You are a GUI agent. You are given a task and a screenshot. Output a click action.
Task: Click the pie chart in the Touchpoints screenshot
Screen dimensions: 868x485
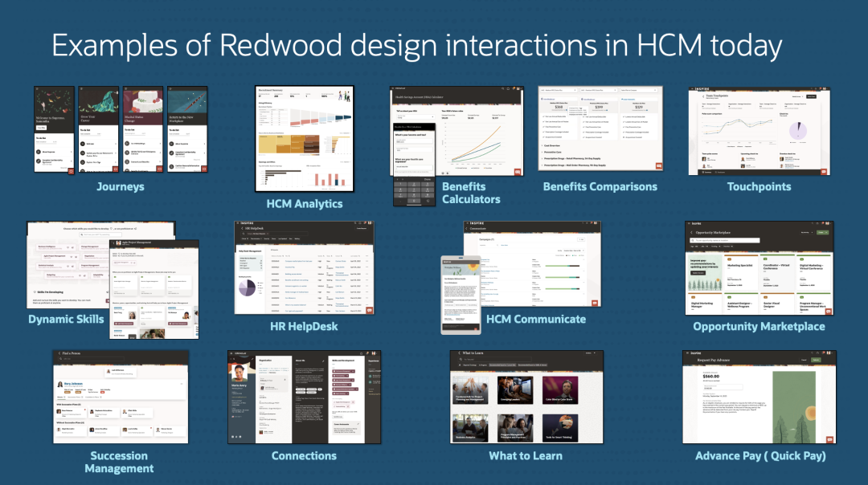[798, 131]
